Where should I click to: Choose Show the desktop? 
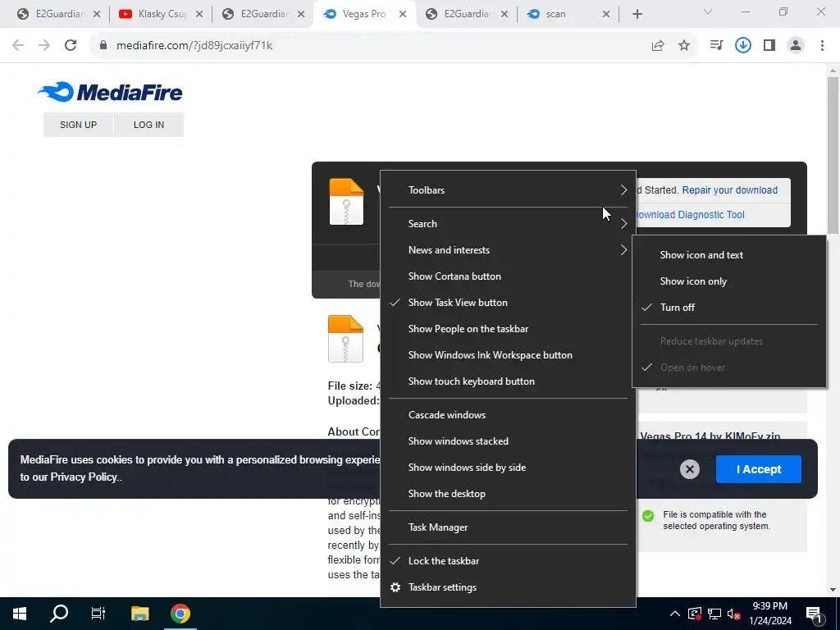tap(508, 494)
